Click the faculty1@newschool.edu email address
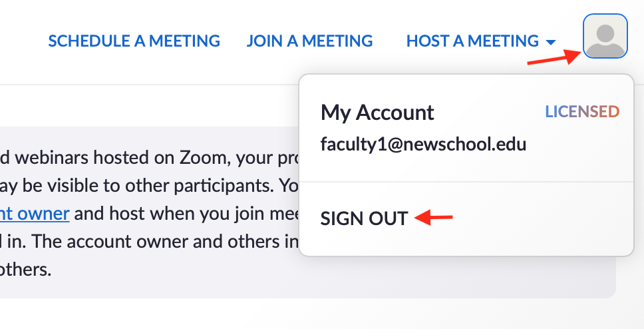The image size is (644, 329). [423, 144]
